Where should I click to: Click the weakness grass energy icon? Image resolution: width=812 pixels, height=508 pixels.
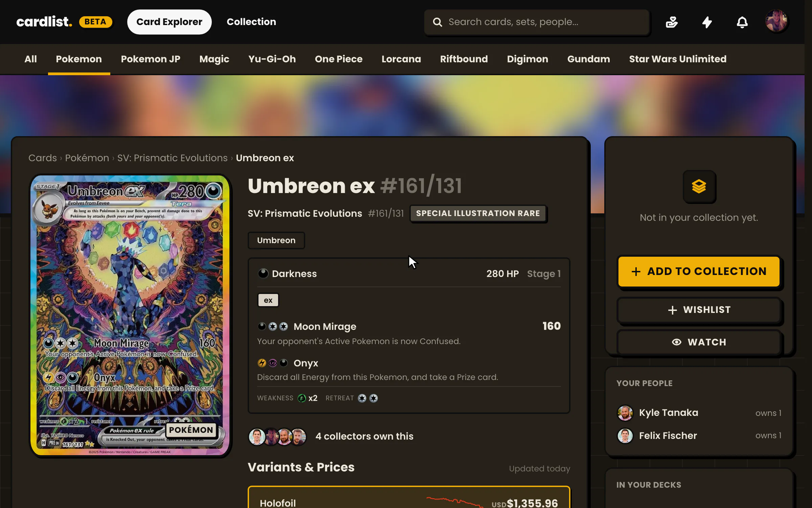click(302, 398)
